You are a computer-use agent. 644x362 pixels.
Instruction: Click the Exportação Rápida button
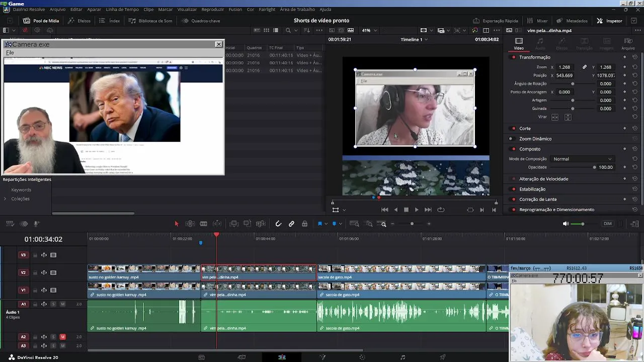(496, 21)
